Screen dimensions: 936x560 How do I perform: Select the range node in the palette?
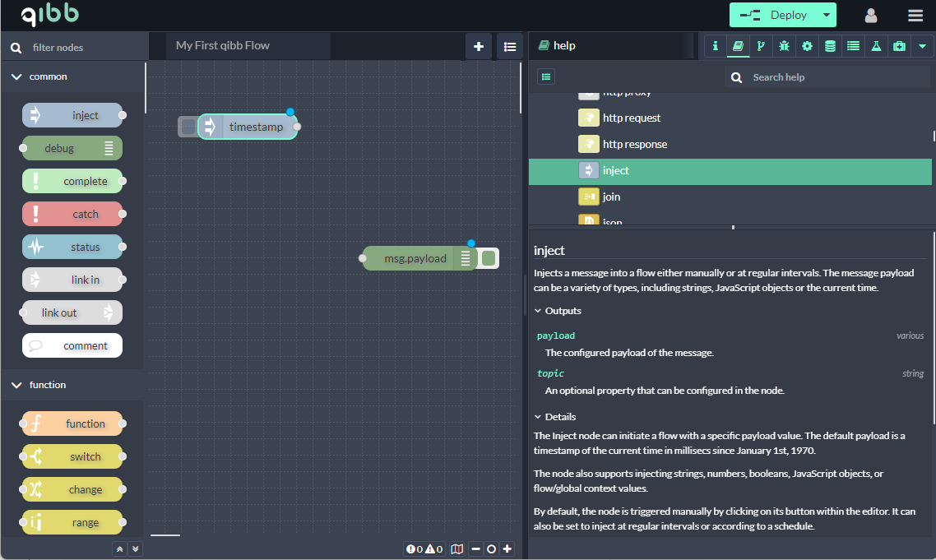(72, 522)
